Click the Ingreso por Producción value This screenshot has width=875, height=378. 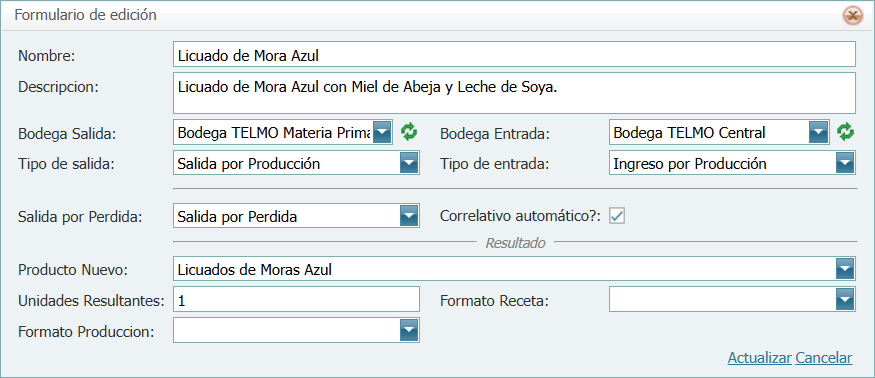pos(690,164)
